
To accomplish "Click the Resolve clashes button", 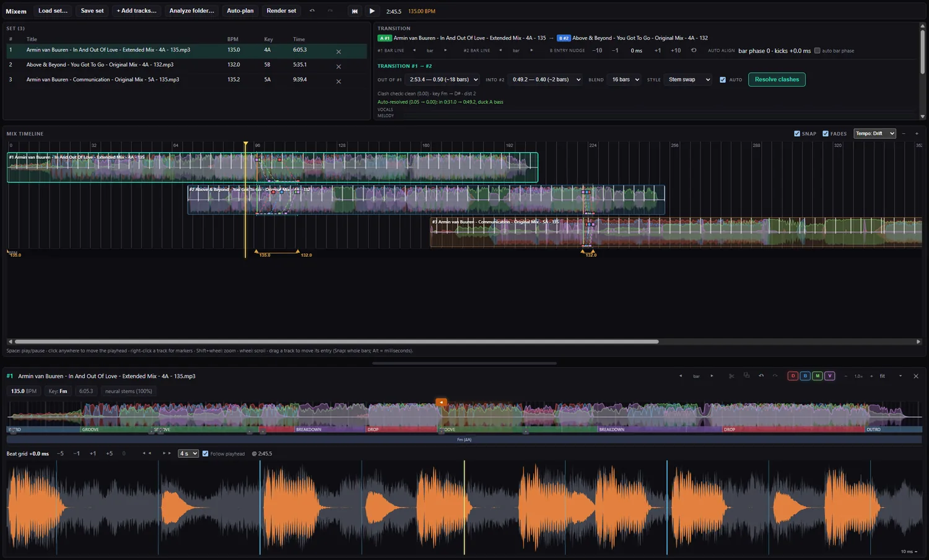I will 777,80.
